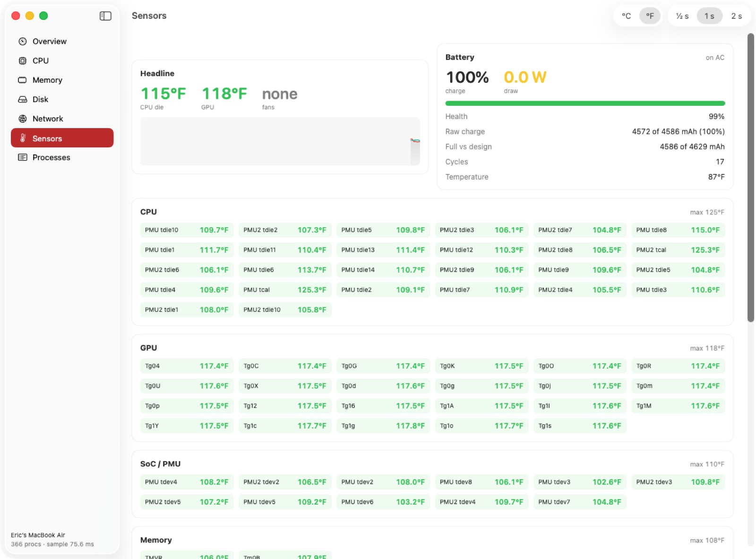Go to the Memory section
Image resolution: width=756 pixels, height=559 pixels.
pos(62,80)
